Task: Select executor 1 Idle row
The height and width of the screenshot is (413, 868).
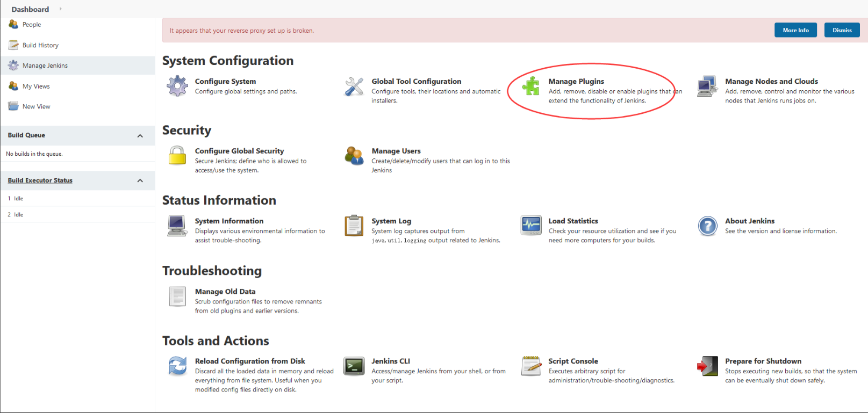Action: pyautogui.click(x=77, y=199)
